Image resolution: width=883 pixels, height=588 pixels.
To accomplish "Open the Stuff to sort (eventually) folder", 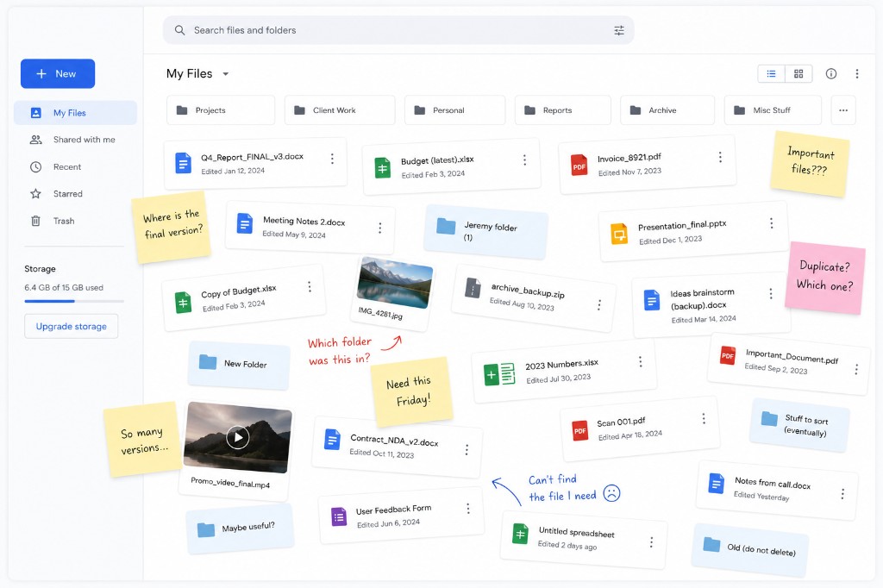I will pyautogui.click(x=799, y=425).
